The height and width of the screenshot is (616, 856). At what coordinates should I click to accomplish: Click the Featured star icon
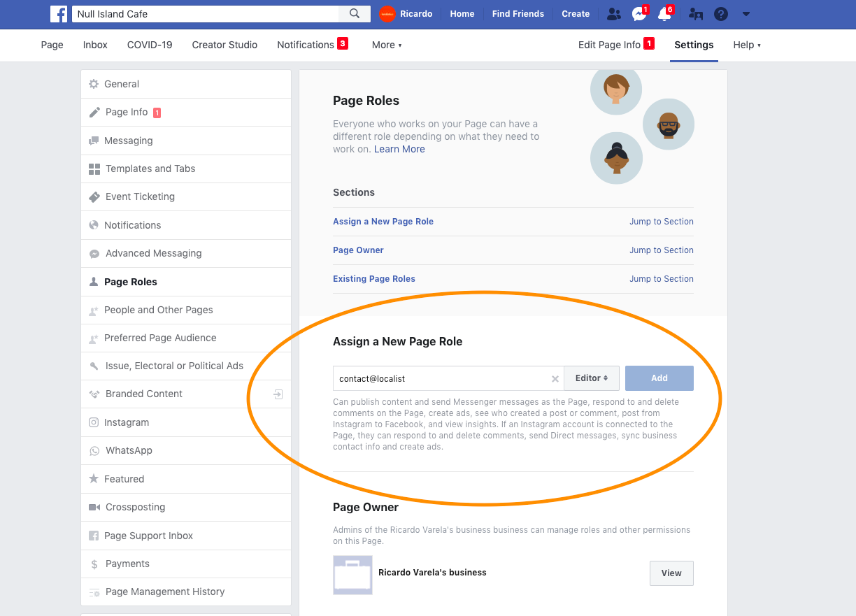click(94, 479)
